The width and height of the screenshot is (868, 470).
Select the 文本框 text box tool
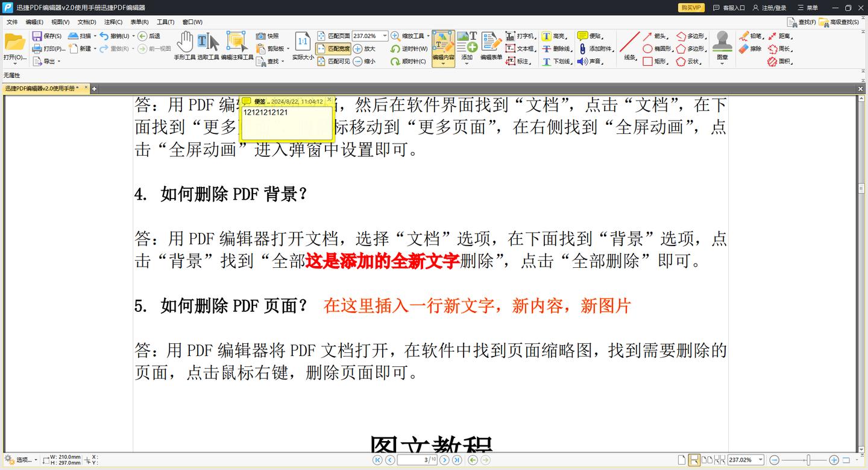[523, 49]
